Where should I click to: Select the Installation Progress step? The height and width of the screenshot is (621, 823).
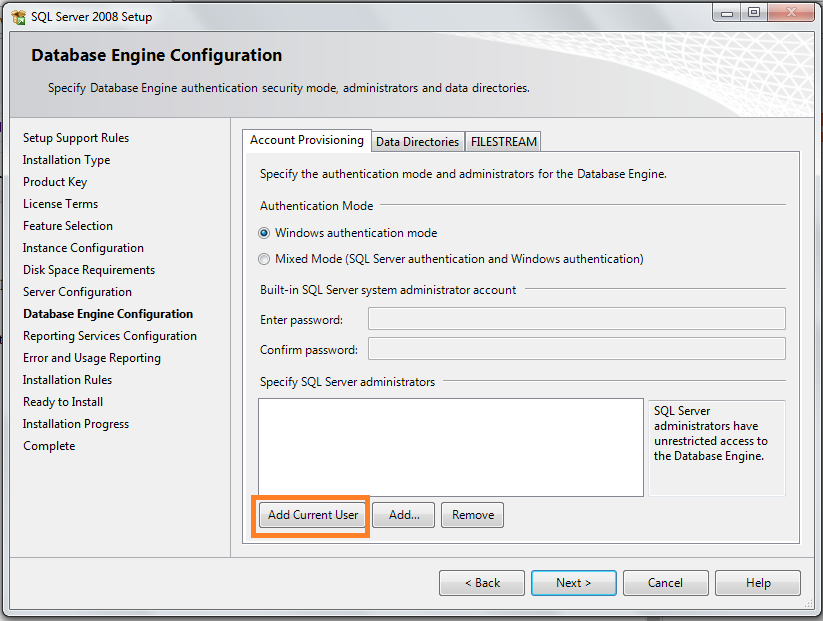point(76,424)
